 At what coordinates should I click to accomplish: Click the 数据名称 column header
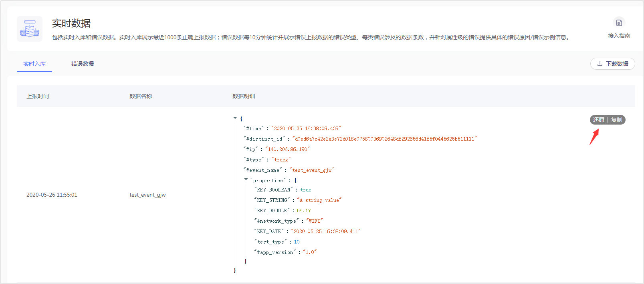(x=141, y=96)
